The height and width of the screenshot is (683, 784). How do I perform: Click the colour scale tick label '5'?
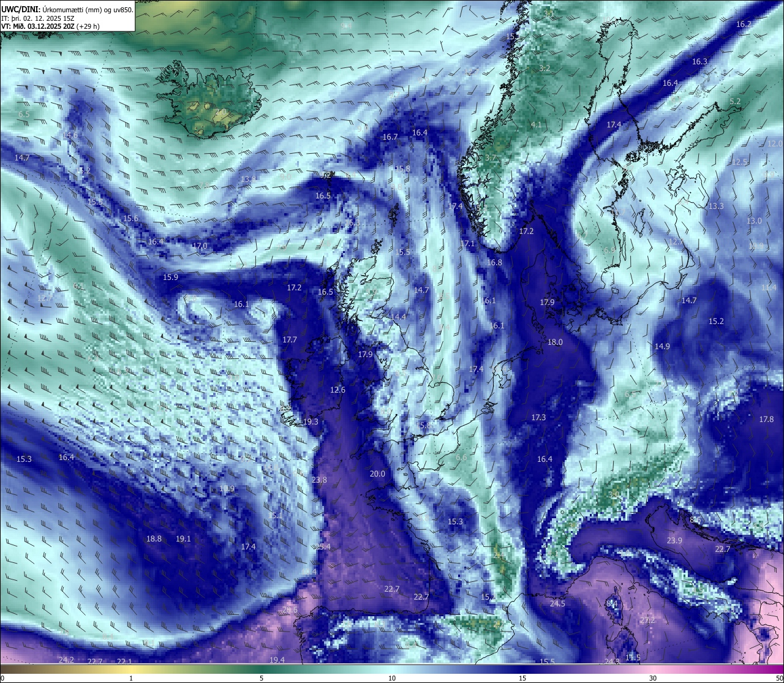click(262, 678)
